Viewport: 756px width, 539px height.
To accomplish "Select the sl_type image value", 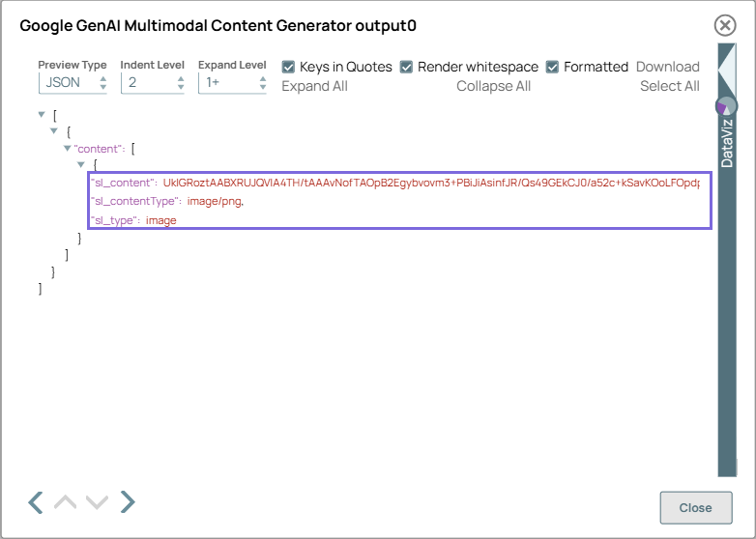I will tap(161, 220).
